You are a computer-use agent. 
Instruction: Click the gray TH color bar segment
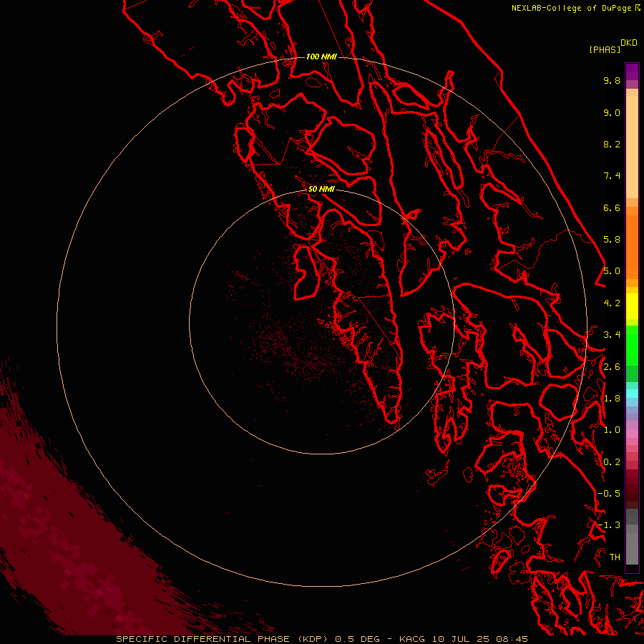[x=632, y=548]
